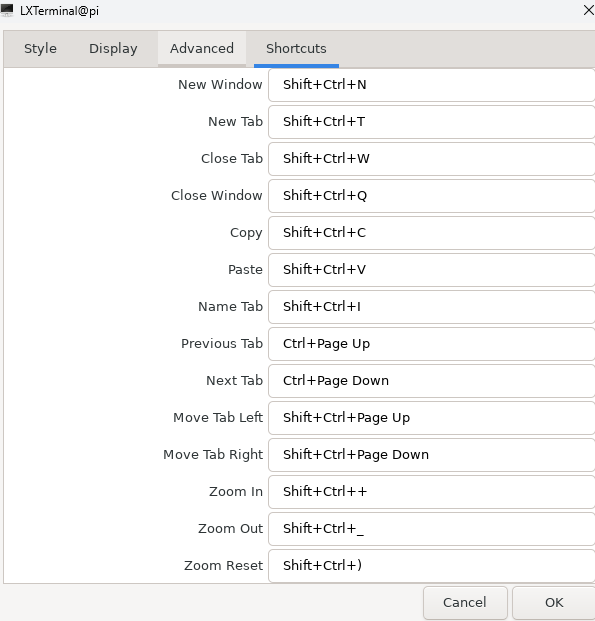Click the "Paste" label
The width and height of the screenshot is (595, 621).
(x=245, y=270)
